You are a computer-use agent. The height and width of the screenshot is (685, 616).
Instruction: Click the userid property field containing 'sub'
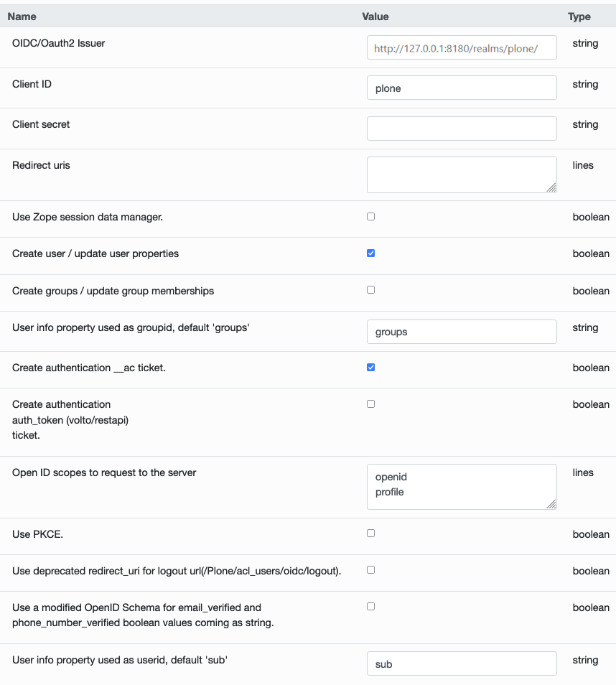[x=462, y=663]
